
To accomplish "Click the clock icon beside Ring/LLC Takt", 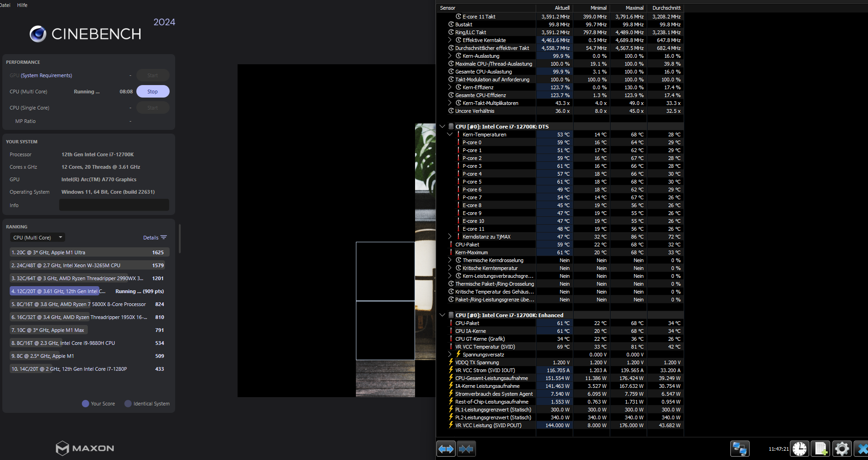I will pyautogui.click(x=451, y=32).
